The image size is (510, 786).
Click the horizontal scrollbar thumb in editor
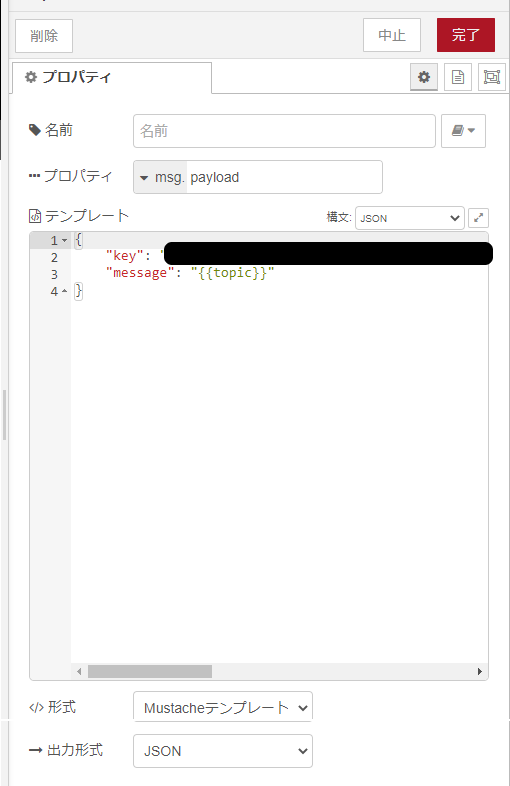pyautogui.click(x=150, y=671)
